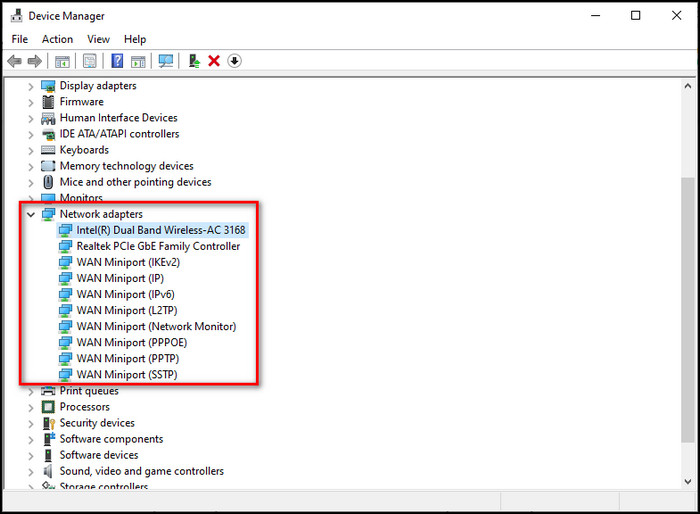Expand the Print queues node
The height and width of the screenshot is (514, 700).
click(x=30, y=392)
